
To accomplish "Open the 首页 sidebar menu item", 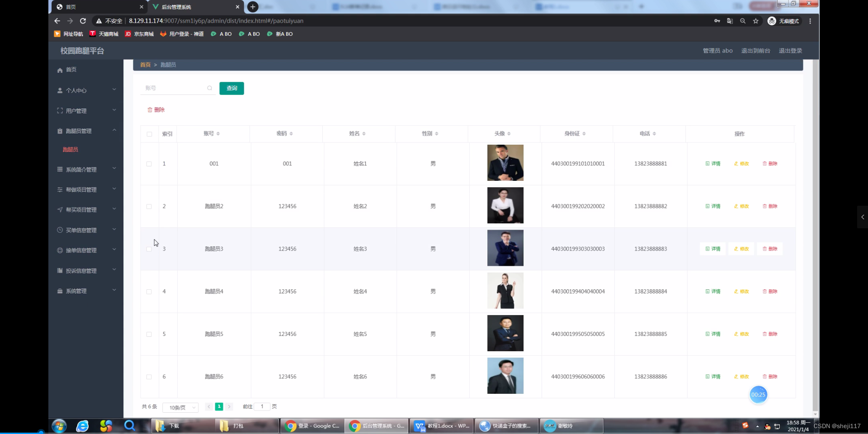I will tap(86, 70).
